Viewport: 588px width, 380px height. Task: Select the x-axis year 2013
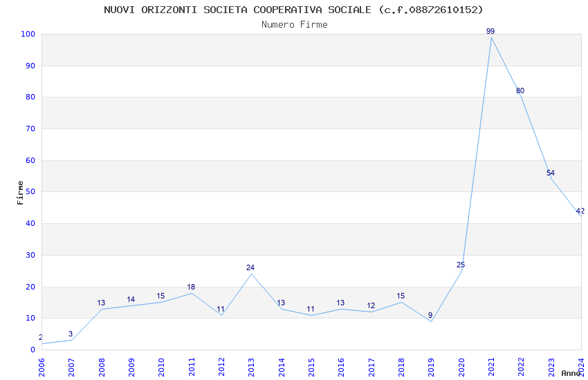pyautogui.click(x=251, y=367)
